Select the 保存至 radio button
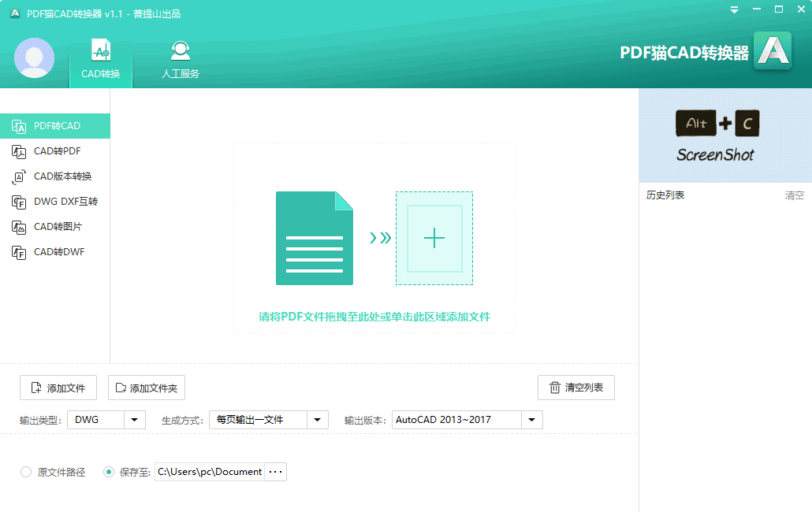This screenshot has height=512, width=812. pyautogui.click(x=109, y=472)
